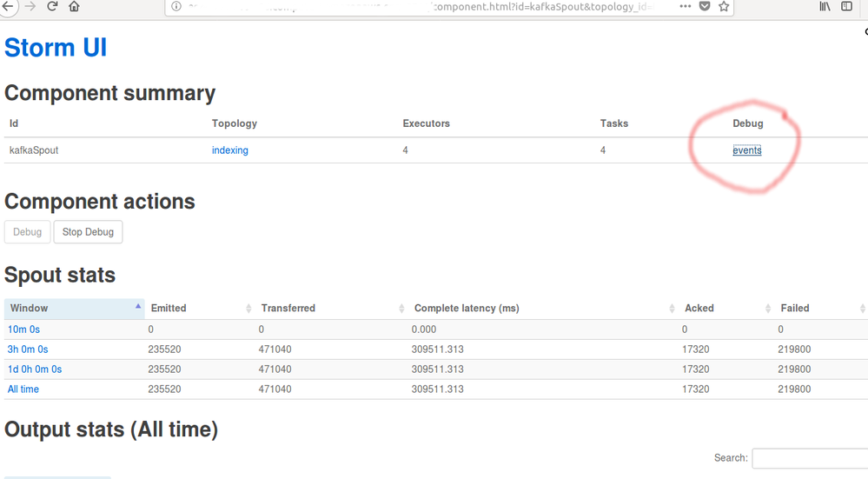Screen dimensions: 868x479
Task: Sort spout stats by Acked column
Action: click(727, 309)
